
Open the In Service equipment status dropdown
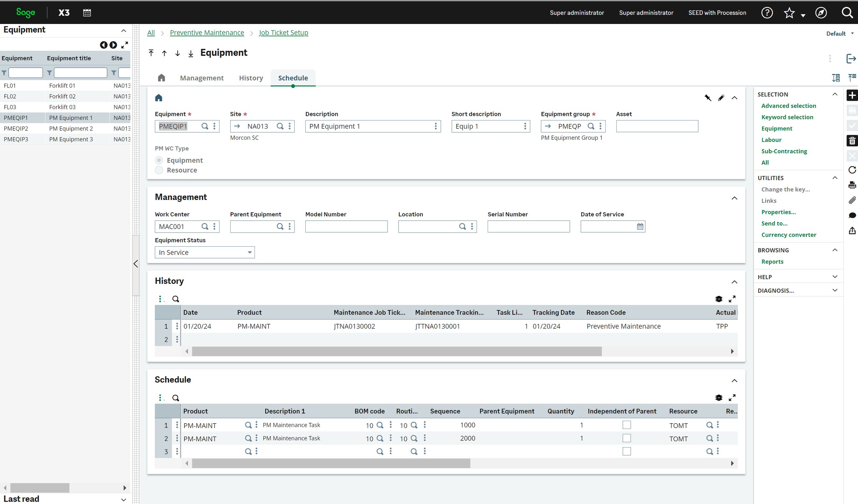249,252
